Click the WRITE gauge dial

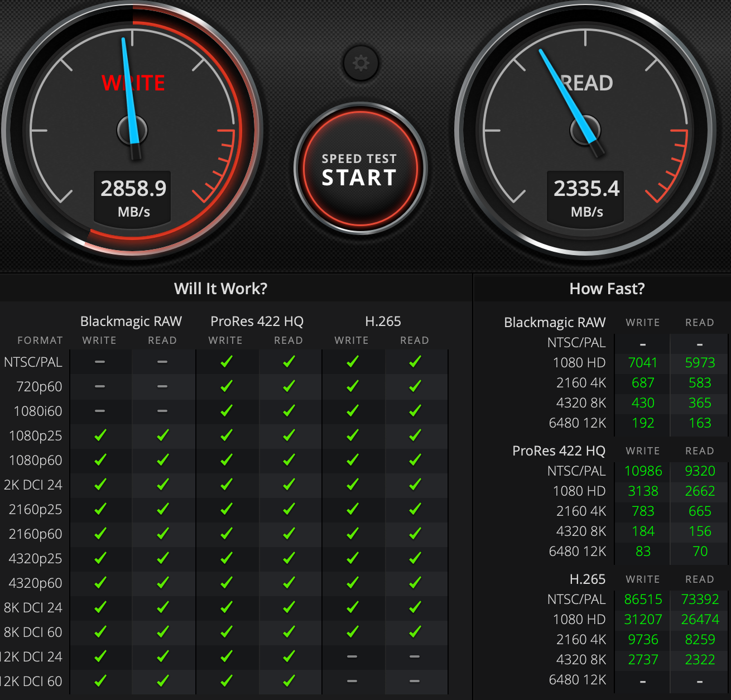coord(132,130)
